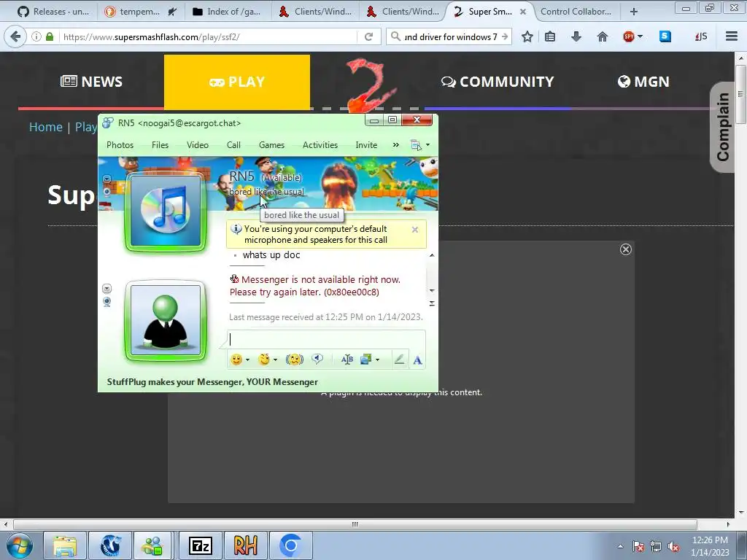Switch to the Releases GitHub tab

[53, 12]
